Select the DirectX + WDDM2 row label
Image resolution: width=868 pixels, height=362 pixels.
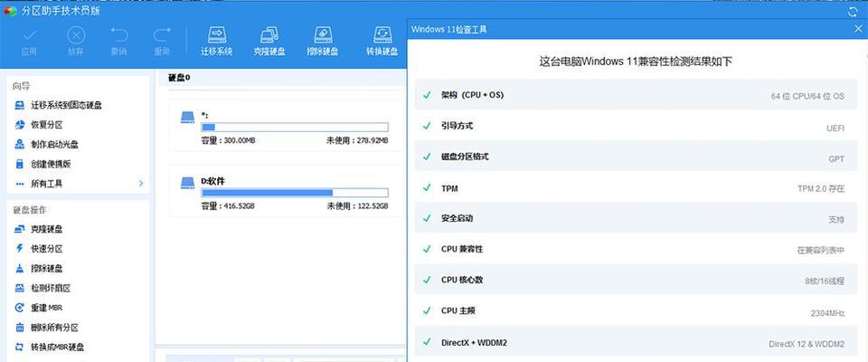(x=474, y=343)
